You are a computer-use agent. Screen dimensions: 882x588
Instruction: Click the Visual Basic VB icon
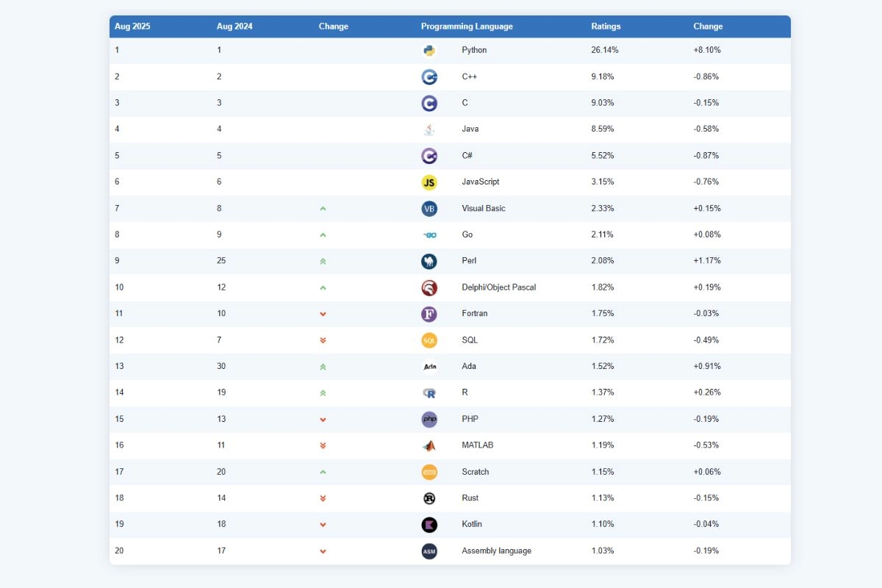pyautogui.click(x=429, y=209)
